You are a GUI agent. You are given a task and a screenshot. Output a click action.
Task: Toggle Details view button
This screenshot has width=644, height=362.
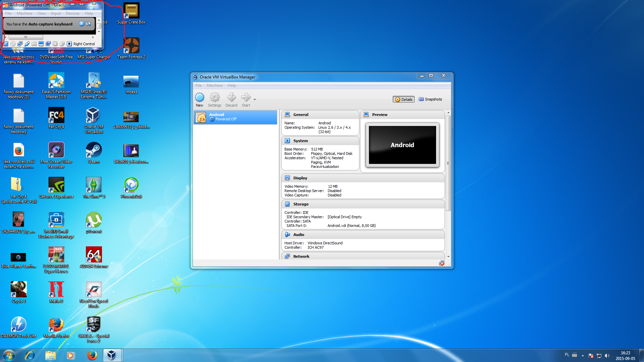pos(404,100)
